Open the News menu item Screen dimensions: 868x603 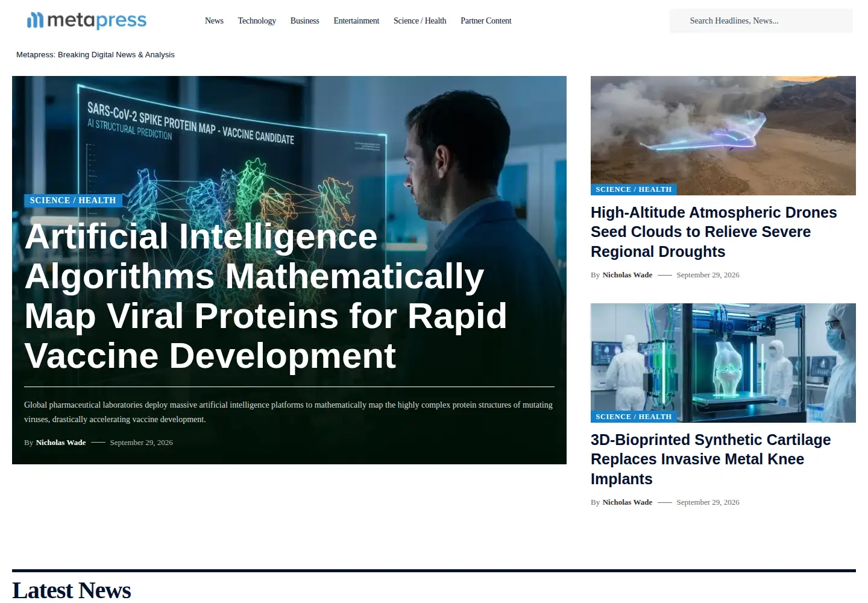pyautogui.click(x=214, y=21)
